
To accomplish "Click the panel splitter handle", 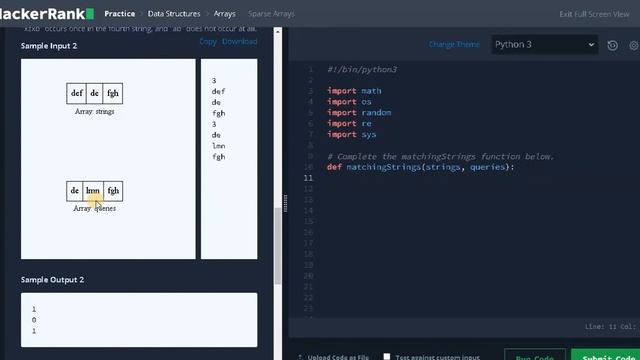I will point(285,203).
